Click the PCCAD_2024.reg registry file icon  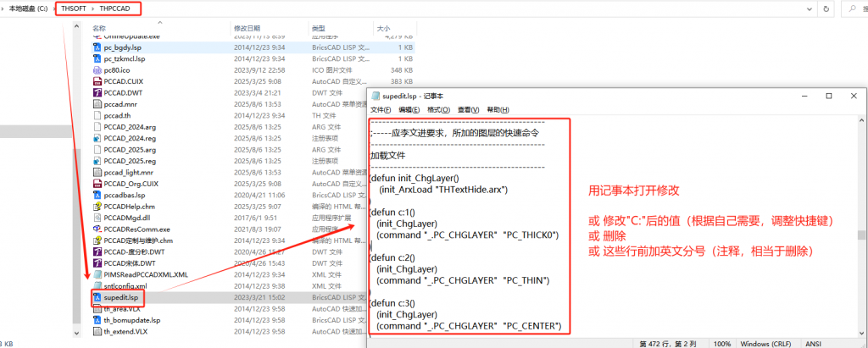97,138
